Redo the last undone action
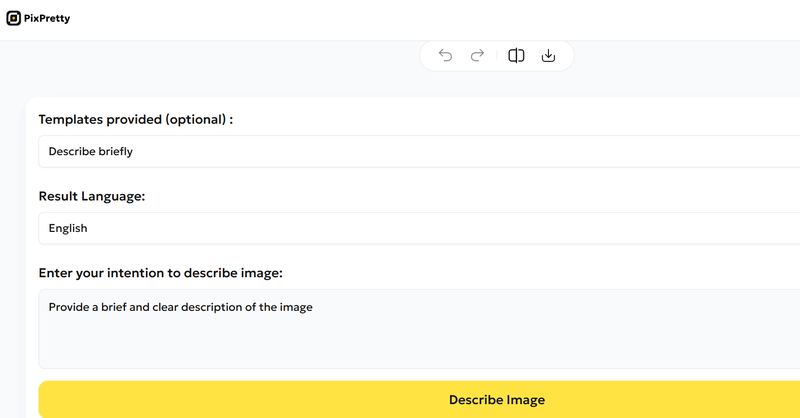 coord(477,56)
